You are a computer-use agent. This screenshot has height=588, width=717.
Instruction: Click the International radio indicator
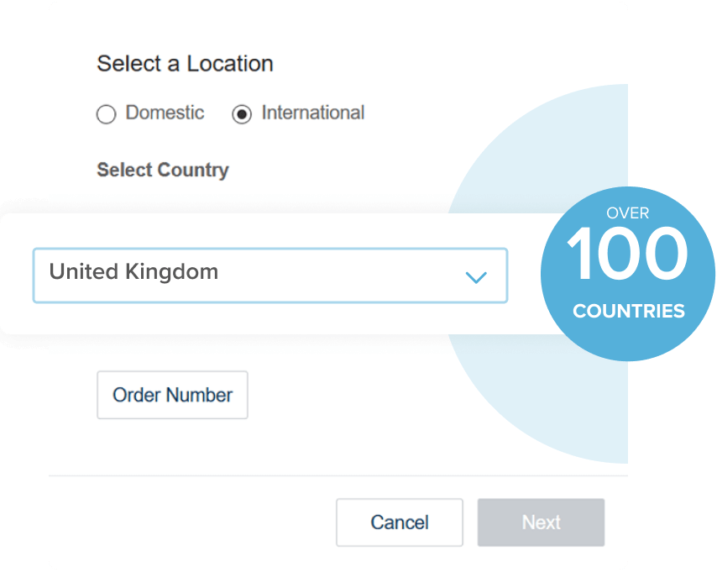coord(242,113)
